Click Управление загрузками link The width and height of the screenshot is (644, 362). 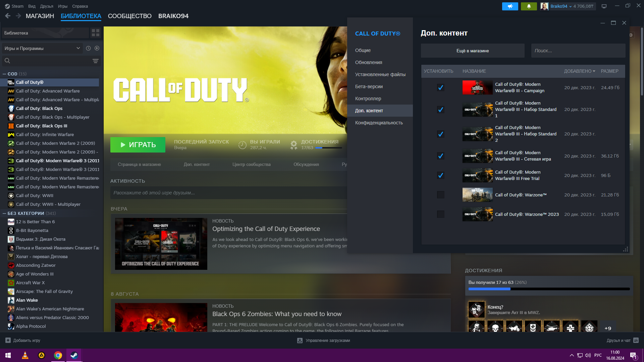coord(328,341)
